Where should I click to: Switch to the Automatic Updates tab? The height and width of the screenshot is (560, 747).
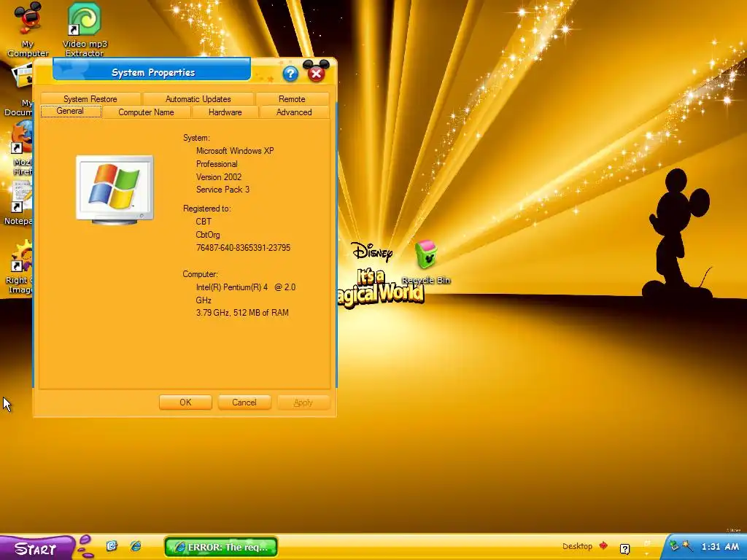[x=198, y=98]
